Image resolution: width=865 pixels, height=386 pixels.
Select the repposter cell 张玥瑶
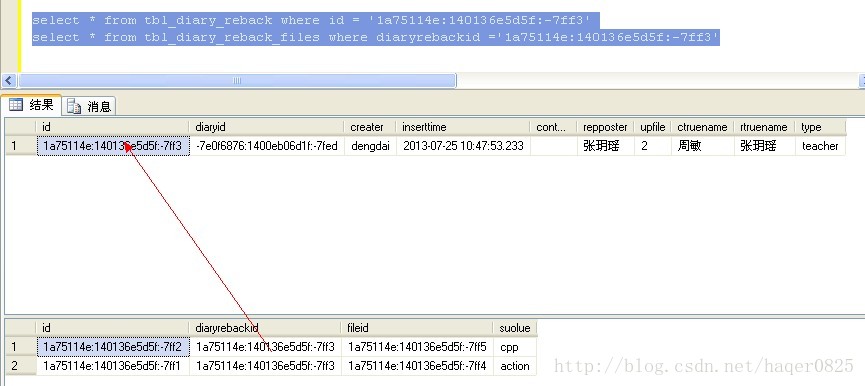click(605, 146)
